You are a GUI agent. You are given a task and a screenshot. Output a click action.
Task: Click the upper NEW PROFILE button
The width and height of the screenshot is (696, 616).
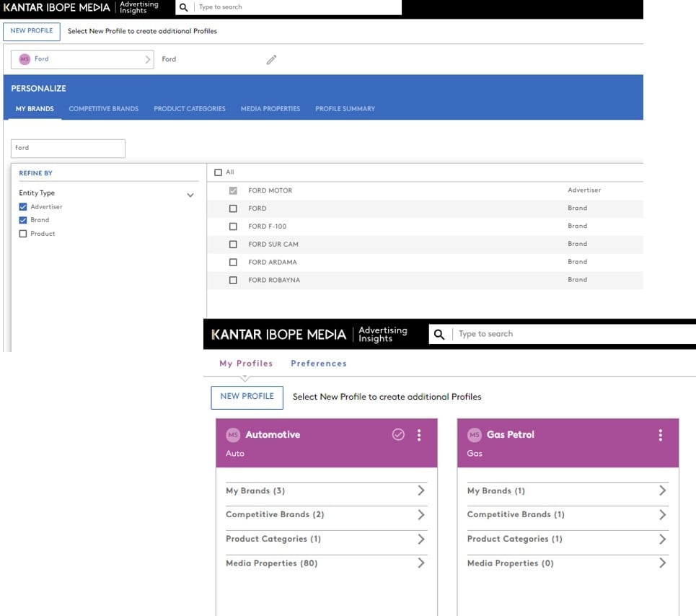[x=32, y=32]
